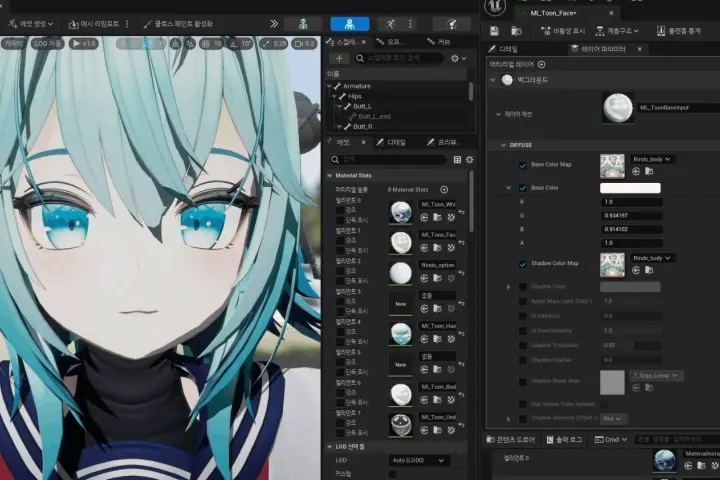Open Shadow Color Map Rindo_body texture dropdown

652,258
